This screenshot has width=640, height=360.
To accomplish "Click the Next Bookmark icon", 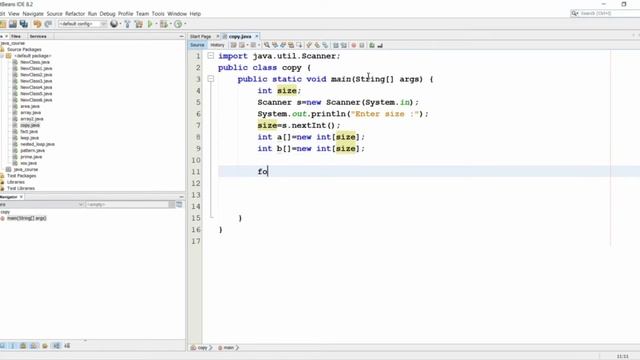I will click(317, 45).
